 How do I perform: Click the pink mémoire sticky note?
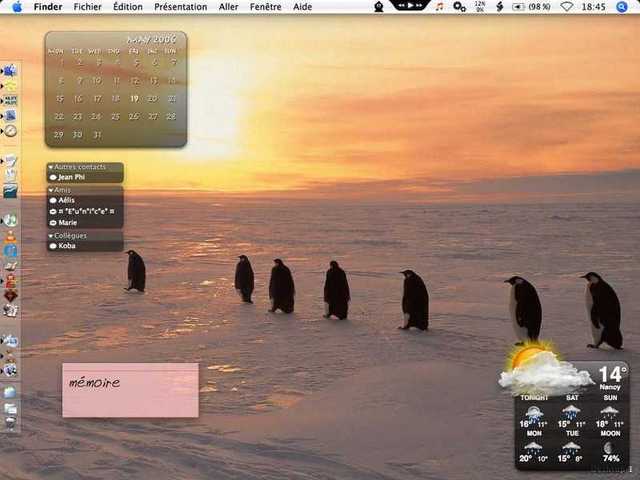pyautogui.click(x=130, y=390)
